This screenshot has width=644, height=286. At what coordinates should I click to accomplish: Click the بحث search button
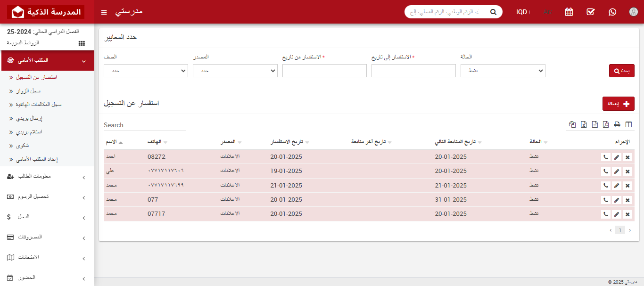point(621,70)
